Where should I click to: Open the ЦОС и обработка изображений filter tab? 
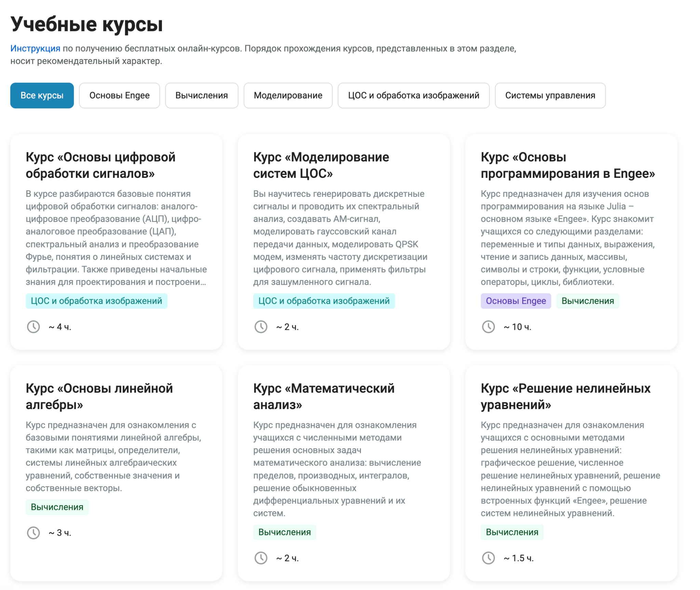414,95
